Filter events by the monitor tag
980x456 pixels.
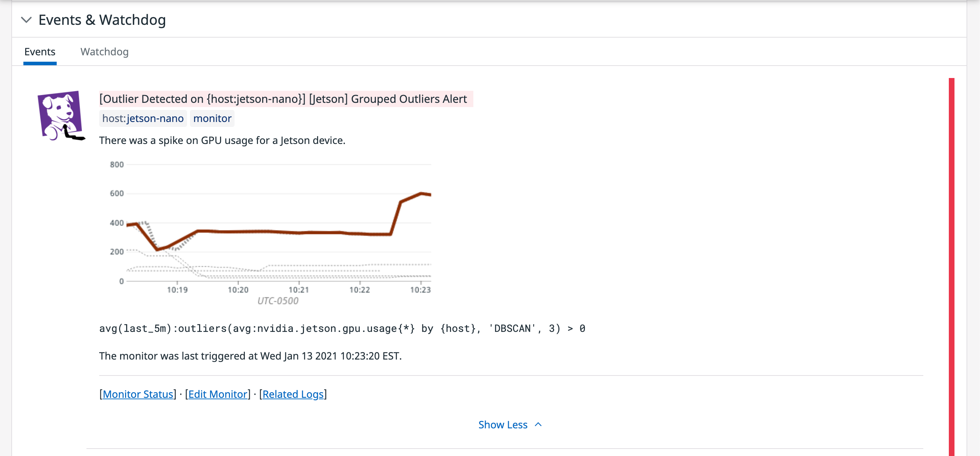pyautogui.click(x=212, y=118)
